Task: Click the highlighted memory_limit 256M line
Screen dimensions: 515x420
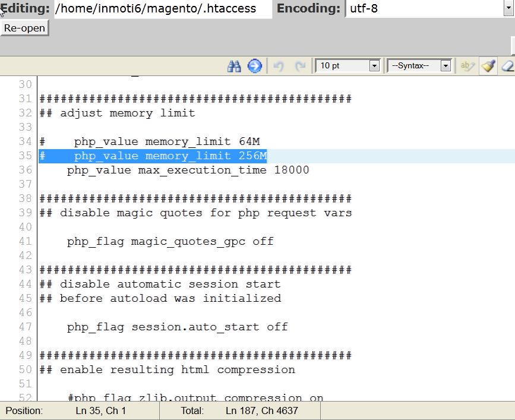Action: click(x=153, y=156)
